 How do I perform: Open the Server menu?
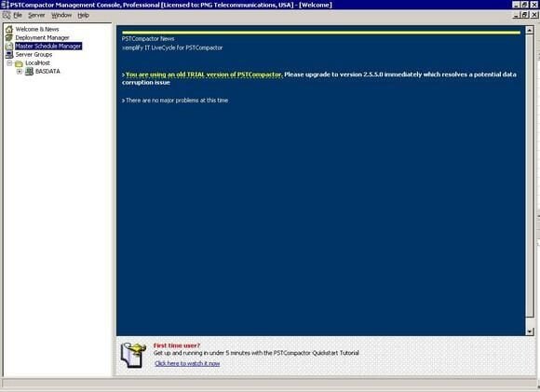point(36,15)
